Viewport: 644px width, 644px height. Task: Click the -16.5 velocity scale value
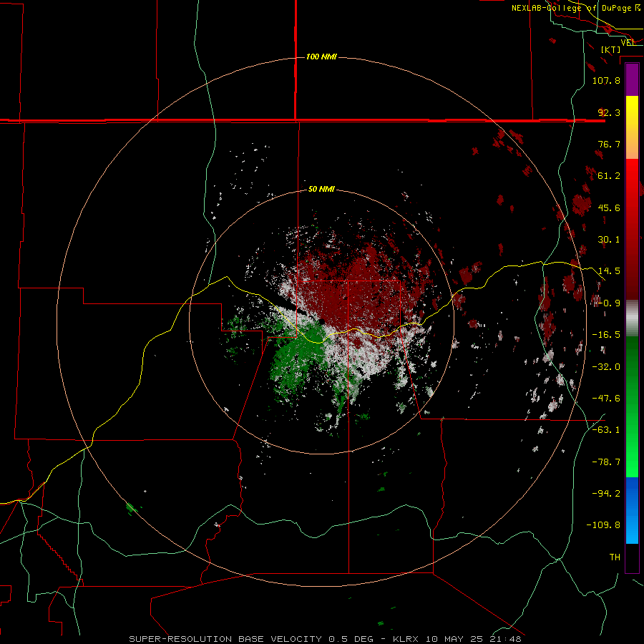point(606,335)
